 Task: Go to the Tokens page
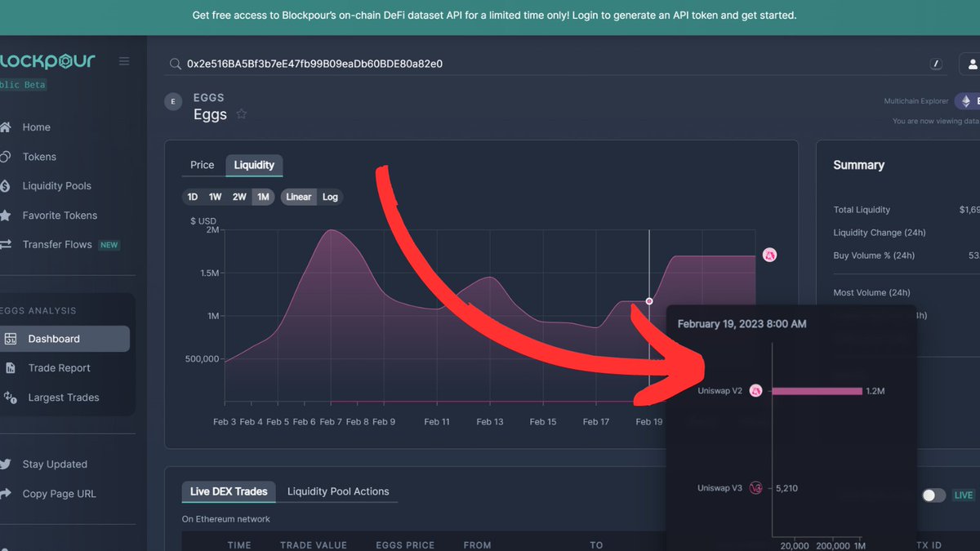point(40,157)
